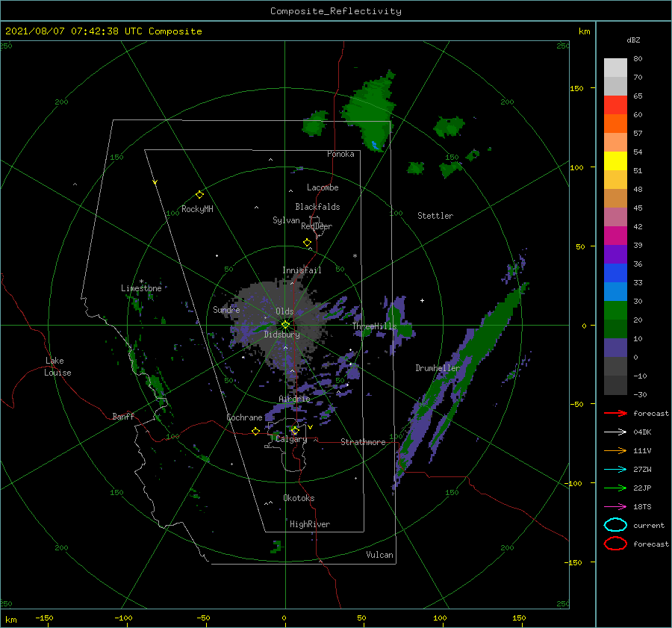Click the yellow diamond marker above Calgary label
The image size is (672, 628).
click(x=295, y=430)
